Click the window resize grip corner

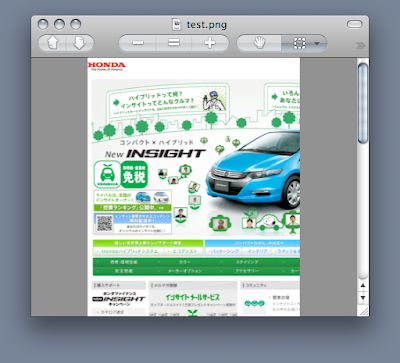tap(363, 311)
